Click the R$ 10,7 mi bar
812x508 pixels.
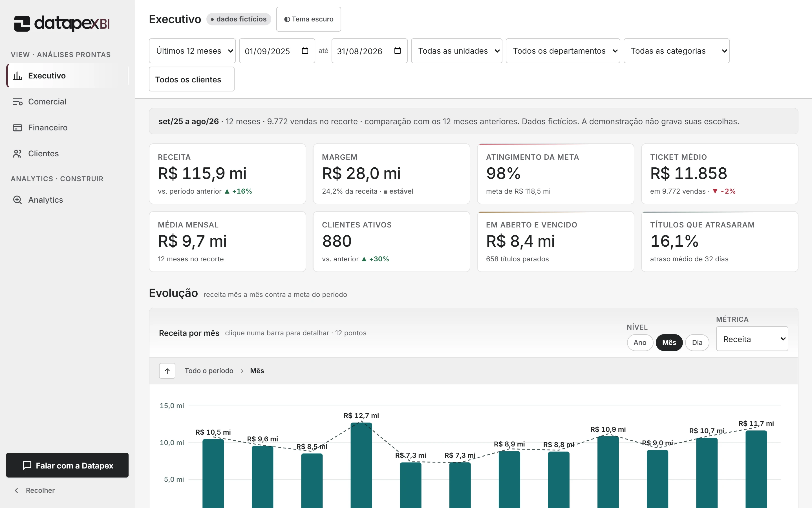pos(707,473)
